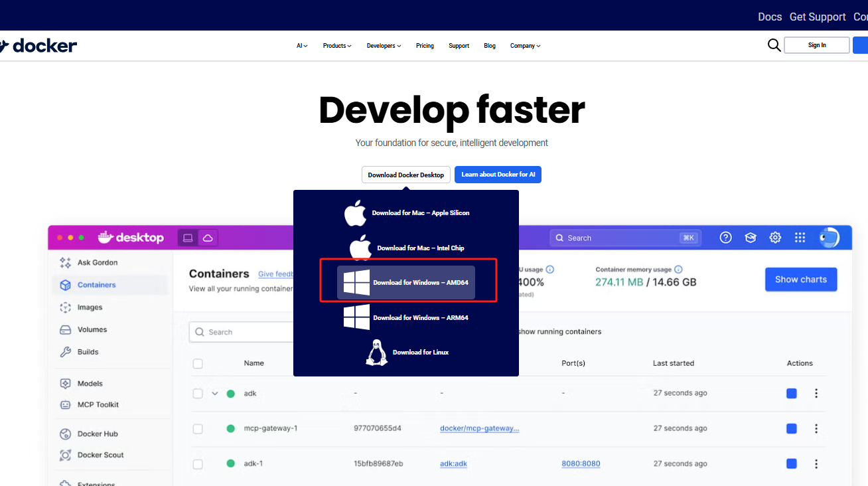The height and width of the screenshot is (486, 868).
Task: Click the Ask Gordon sparkle icon
Action: [x=65, y=263]
